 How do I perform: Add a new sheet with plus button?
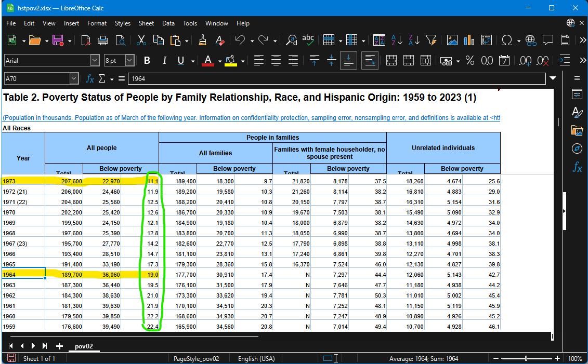[59, 346]
